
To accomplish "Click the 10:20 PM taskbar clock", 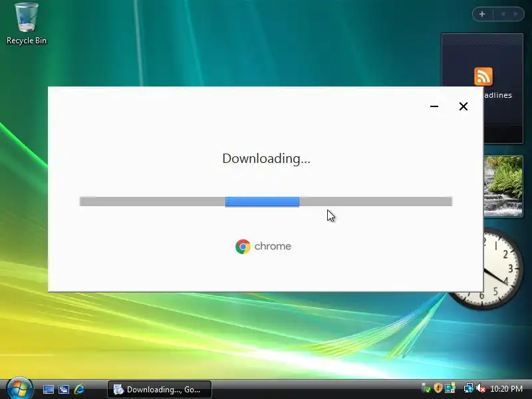I will [506, 389].
